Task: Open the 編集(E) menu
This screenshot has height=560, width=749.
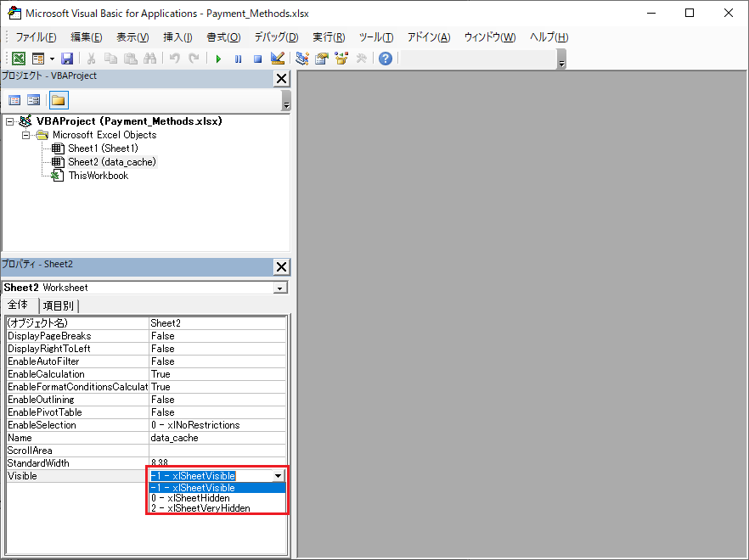Action: click(87, 37)
